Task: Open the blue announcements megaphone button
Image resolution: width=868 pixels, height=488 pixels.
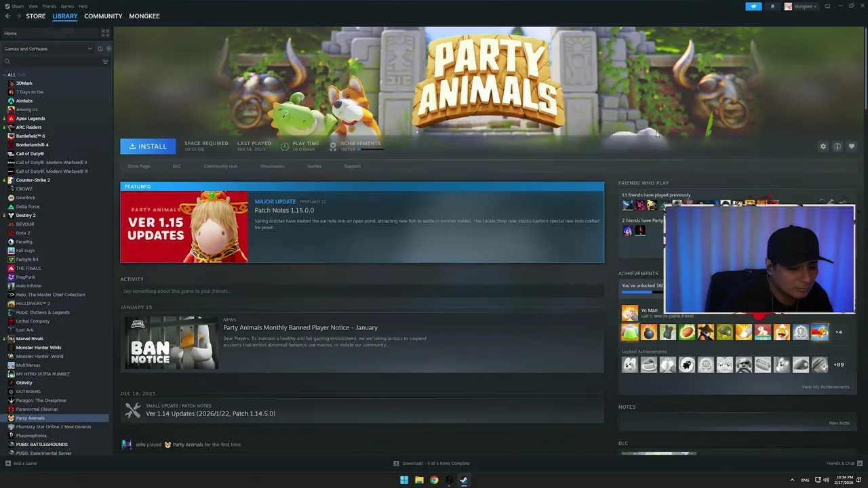Action: coord(753,6)
